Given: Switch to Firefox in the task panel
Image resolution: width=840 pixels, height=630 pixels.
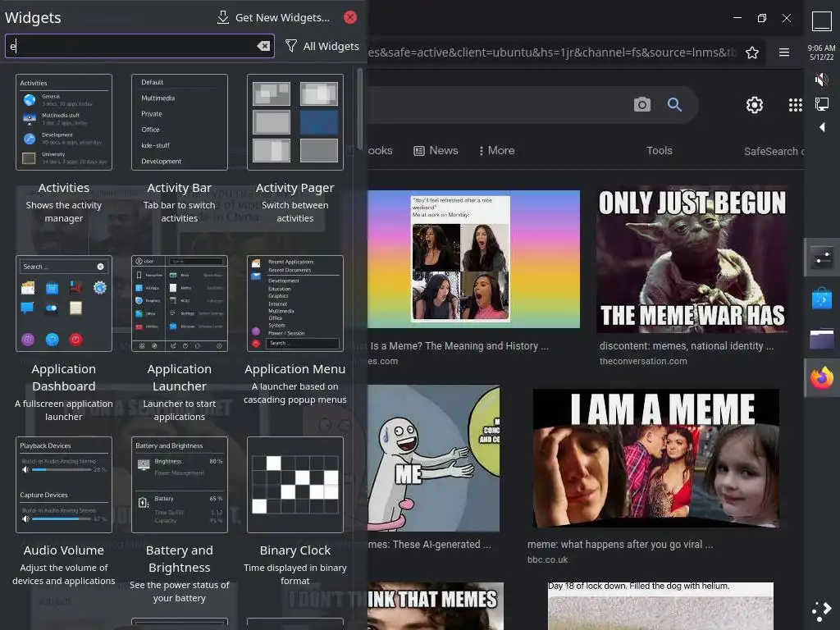Looking at the screenshot, I should point(822,378).
